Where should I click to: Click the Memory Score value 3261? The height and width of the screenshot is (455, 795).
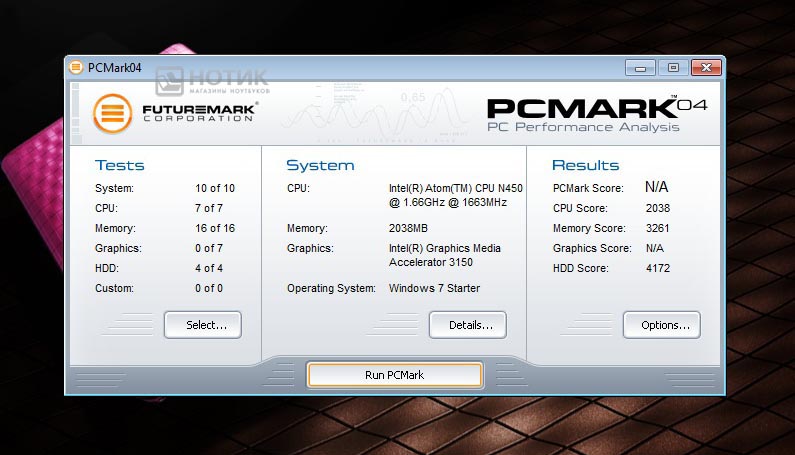pos(658,228)
